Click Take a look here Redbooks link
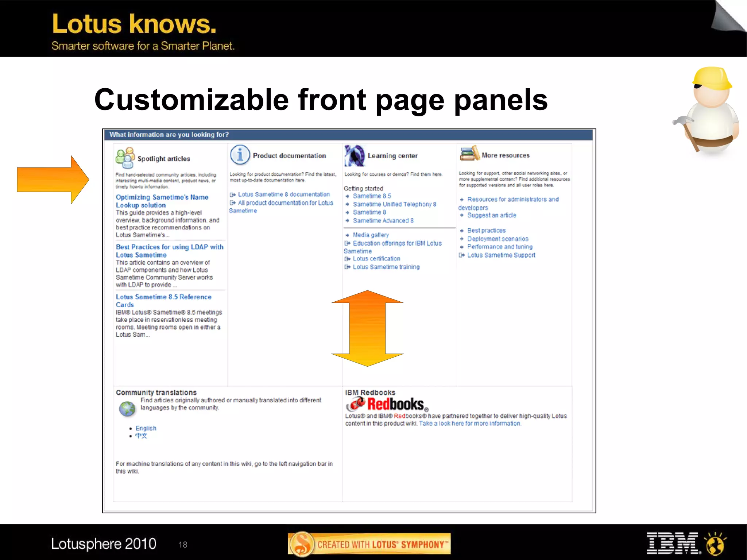 click(x=470, y=424)
